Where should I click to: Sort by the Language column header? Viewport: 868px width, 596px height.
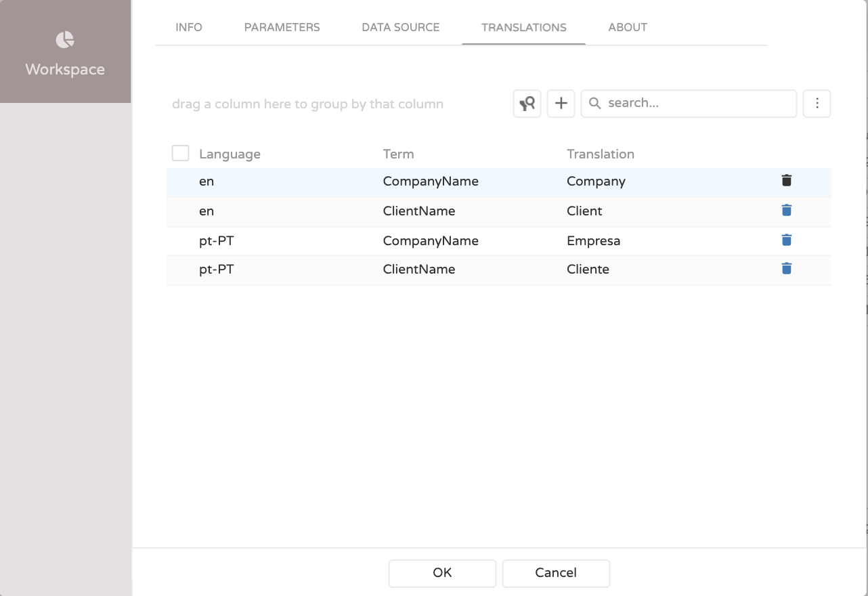(x=230, y=154)
